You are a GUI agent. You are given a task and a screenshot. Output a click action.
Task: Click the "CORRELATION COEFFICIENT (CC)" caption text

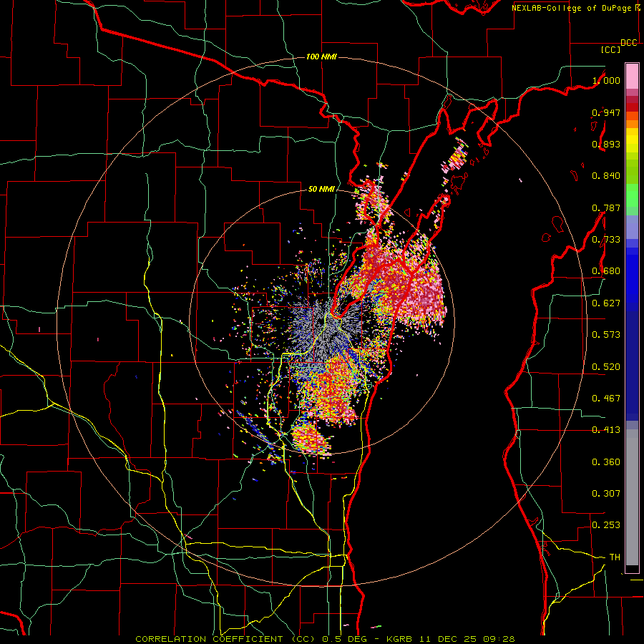[x=225, y=639]
